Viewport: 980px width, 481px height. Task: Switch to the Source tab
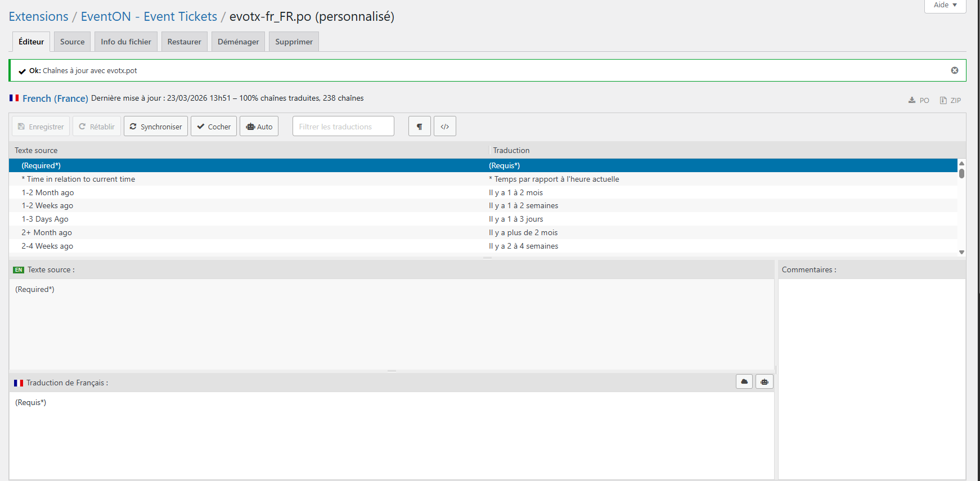point(72,42)
